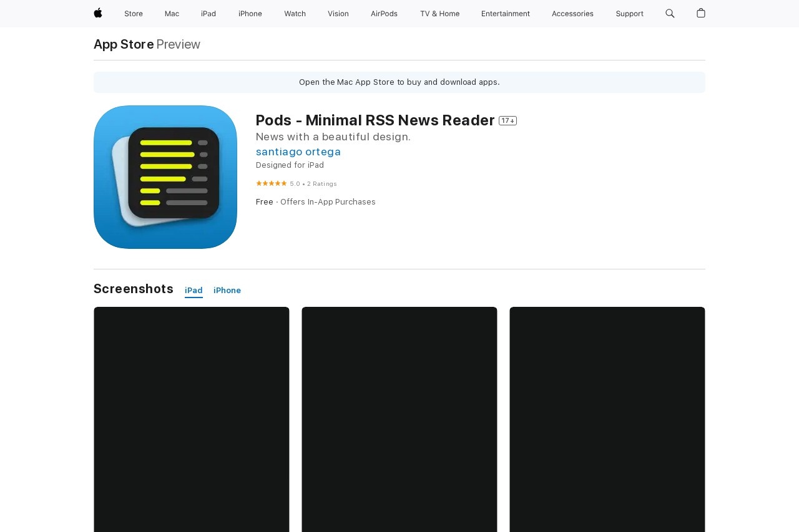The height and width of the screenshot is (532, 799).
Task: Click the Pods app icon
Action: [x=165, y=177]
